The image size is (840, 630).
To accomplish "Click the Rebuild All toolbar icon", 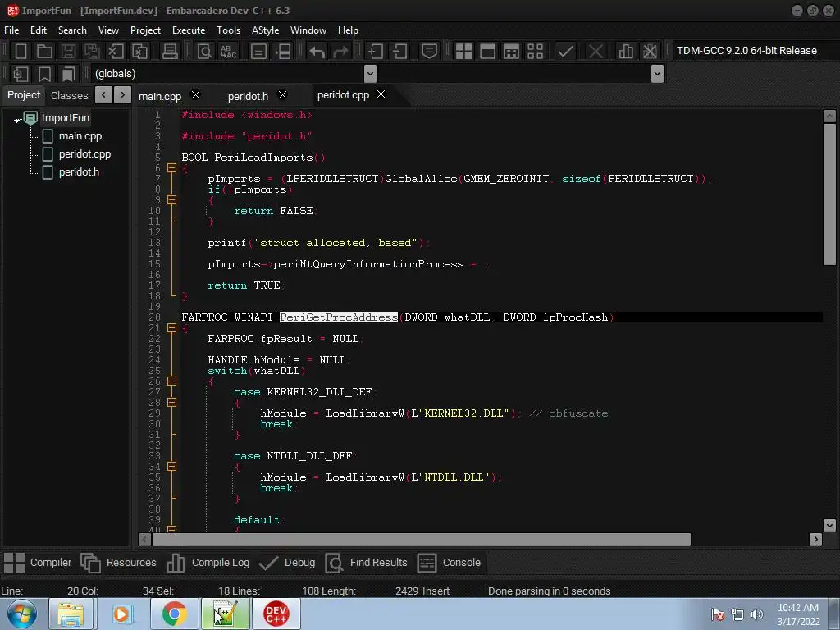I will (535, 52).
